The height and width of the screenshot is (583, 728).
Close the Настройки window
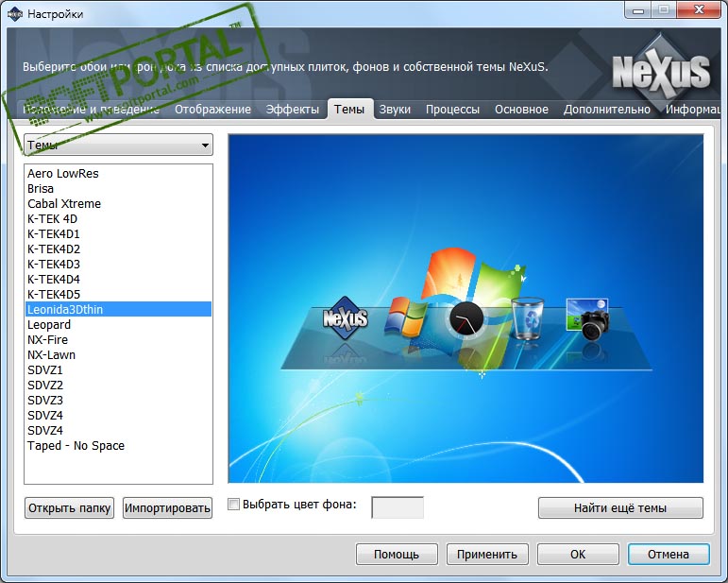pos(700,9)
